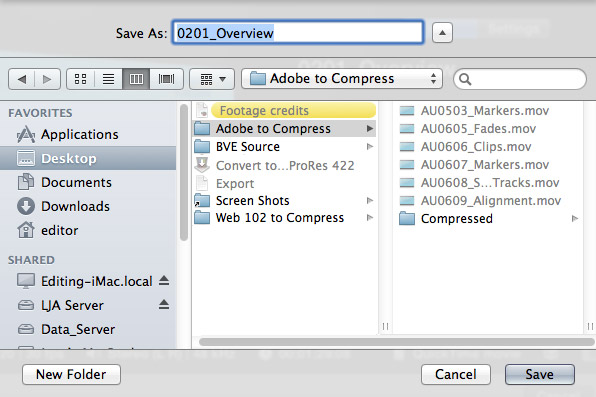Collapse dialog with the triangle button
Viewport: 596px width, 397px height.
coord(442,33)
